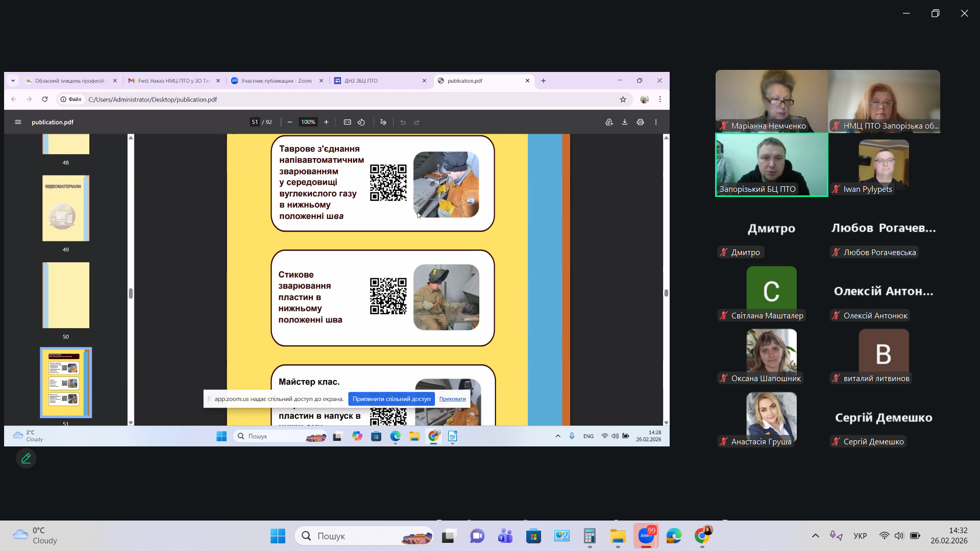
Task: Toggle the green annotation pencil button
Action: (26, 458)
